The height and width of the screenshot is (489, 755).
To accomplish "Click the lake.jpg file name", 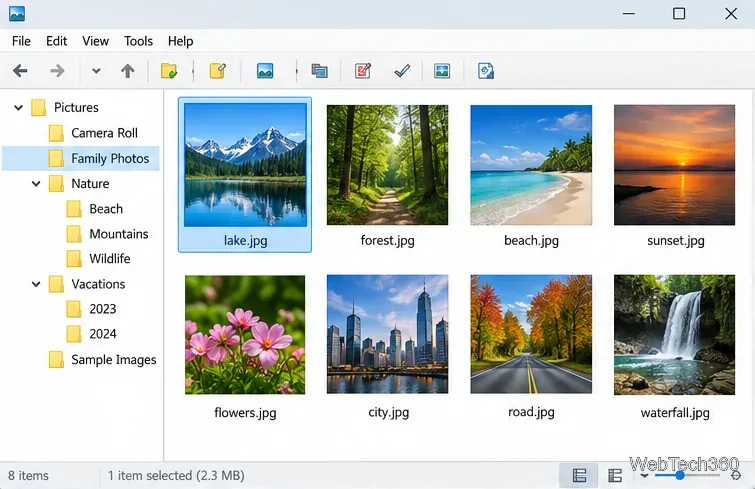I will 246,241.
